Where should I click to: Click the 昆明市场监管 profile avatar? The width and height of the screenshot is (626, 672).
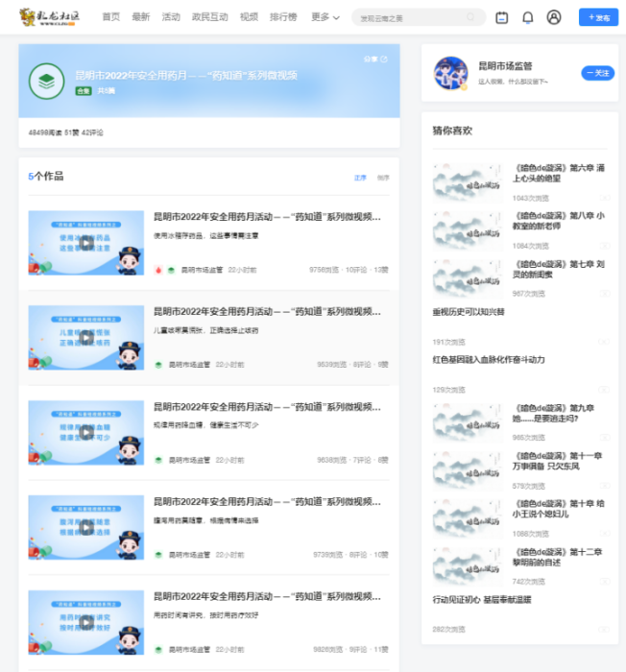coord(450,73)
